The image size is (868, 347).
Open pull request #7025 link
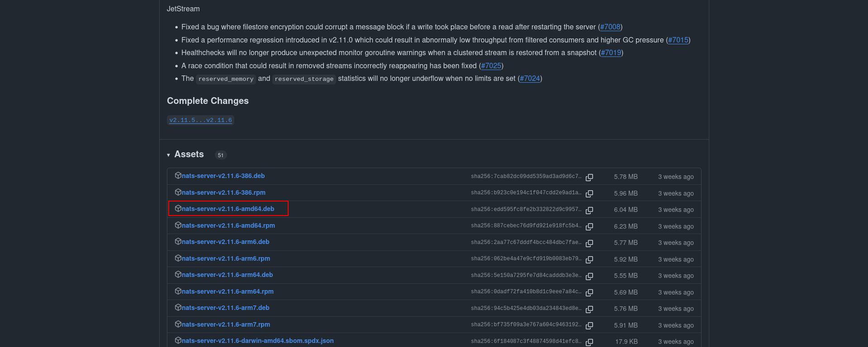[491, 66]
